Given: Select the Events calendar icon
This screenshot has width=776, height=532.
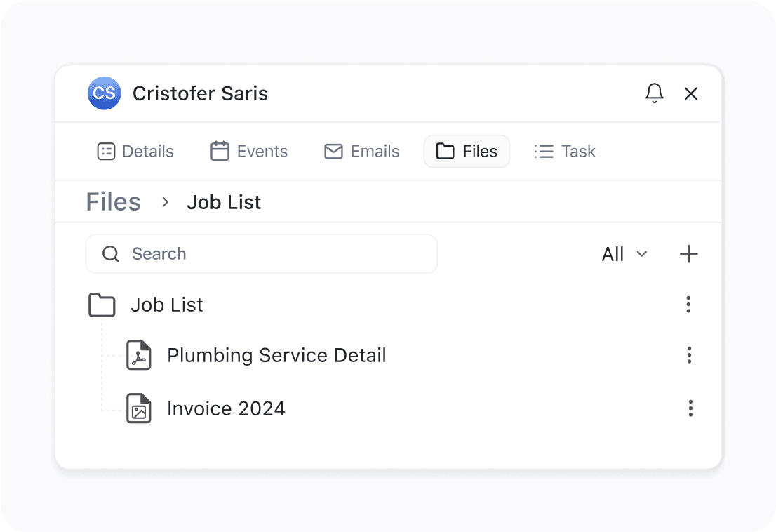Looking at the screenshot, I should (x=220, y=151).
